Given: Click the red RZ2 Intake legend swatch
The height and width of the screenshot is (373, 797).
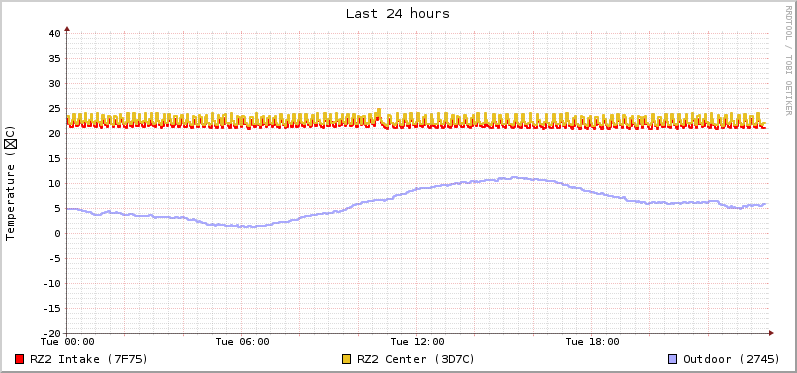Looking at the screenshot, I should (x=20, y=359).
